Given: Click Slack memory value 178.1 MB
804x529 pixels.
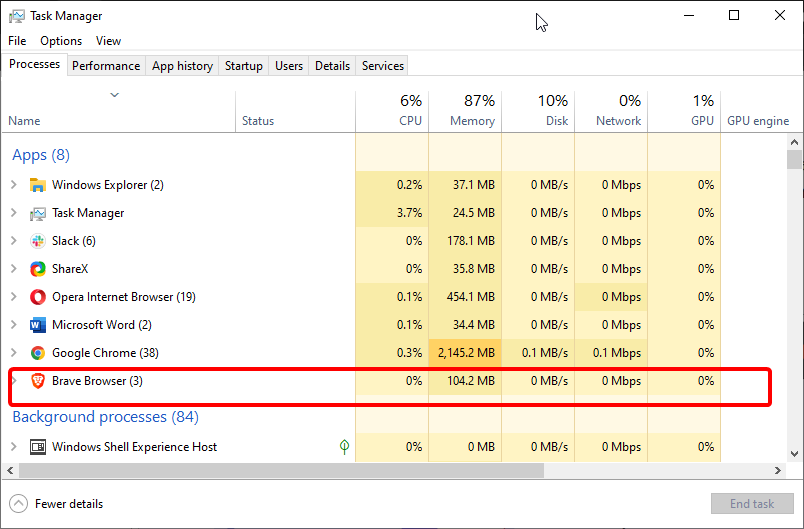Looking at the screenshot, I should click(471, 241).
